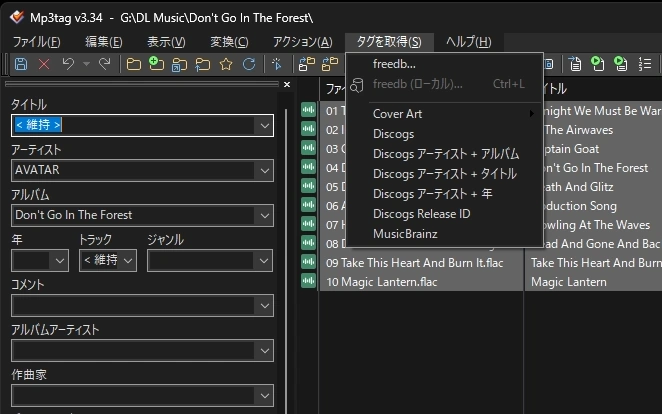Image resolution: width=662 pixels, height=414 pixels.
Task: Expand the 作曲家 dropdown arrow
Action: tap(264, 395)
